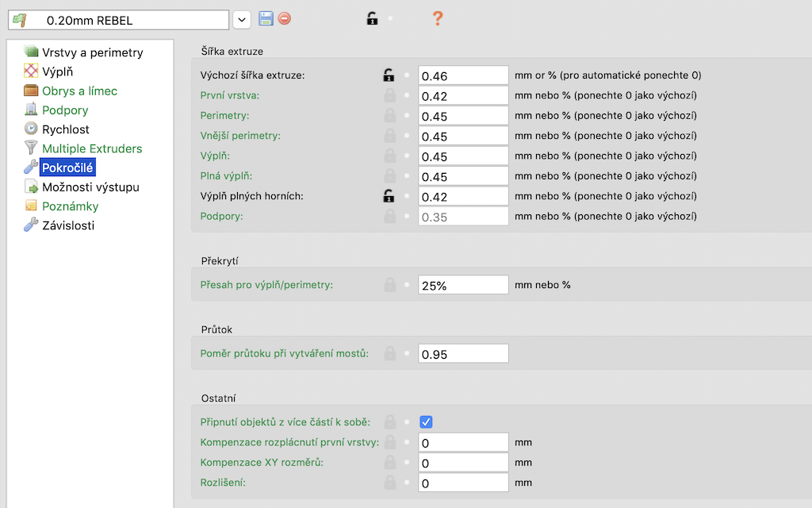Viewport: 812px width, 508px height.
Task: Click the red delete preset icon
Action: click(x=284, y=18)
